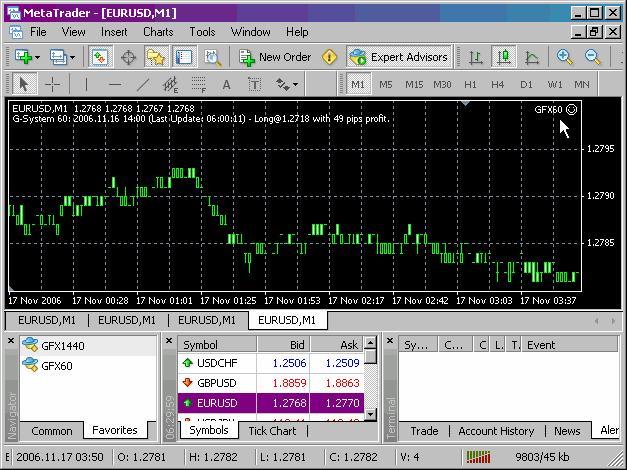Open the Window menu
Image resolution: width=627 pixels, height=470 pixels.
click(x=250, y=32)
